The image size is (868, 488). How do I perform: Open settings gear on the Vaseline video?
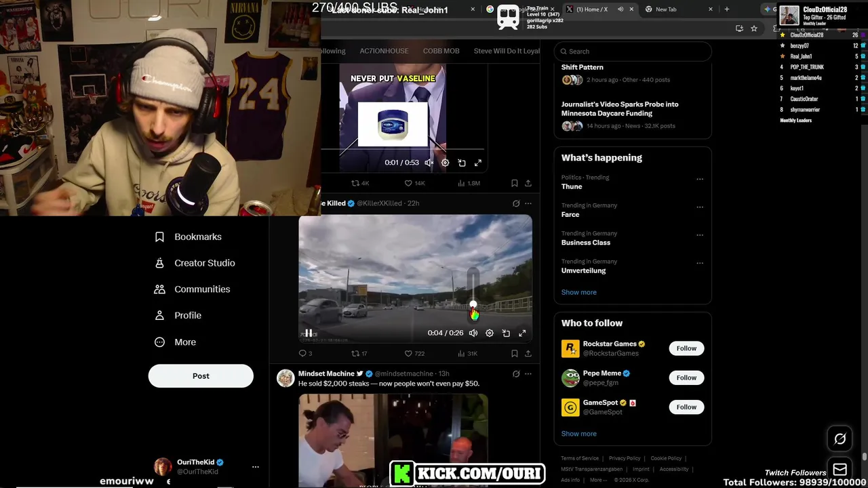pos(445,163)
